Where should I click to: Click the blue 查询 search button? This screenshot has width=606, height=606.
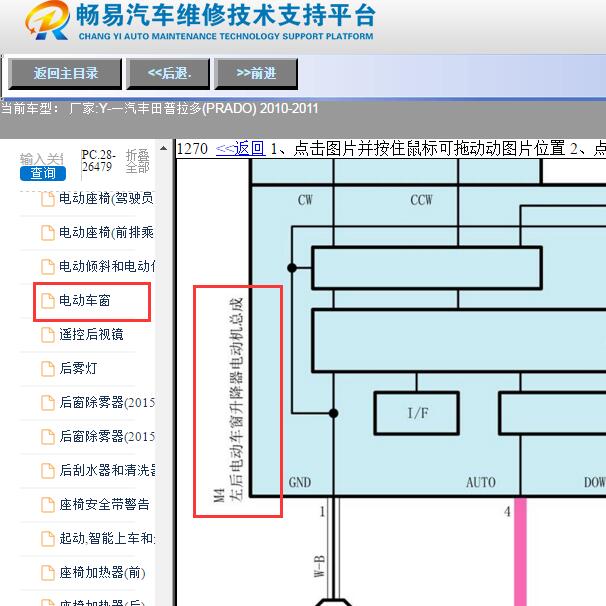point(43,174)
